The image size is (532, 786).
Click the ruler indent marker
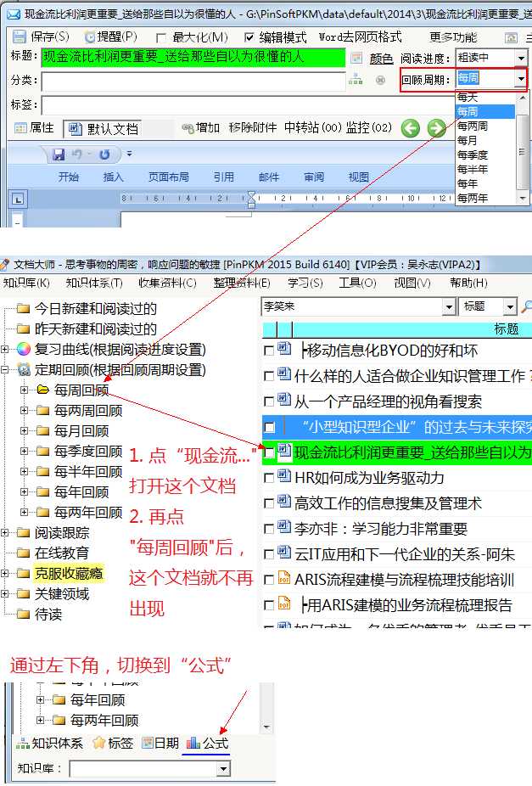click(251, 199)
